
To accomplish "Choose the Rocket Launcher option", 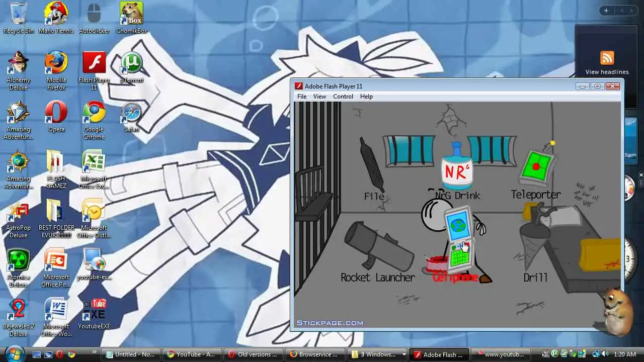I will click(x=378, y=251).
